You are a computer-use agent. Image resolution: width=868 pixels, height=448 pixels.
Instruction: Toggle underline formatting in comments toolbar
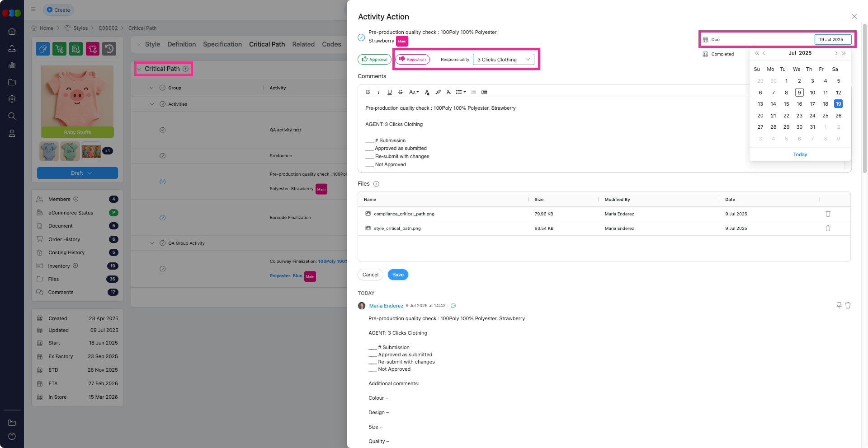click(x=389, y=92)
